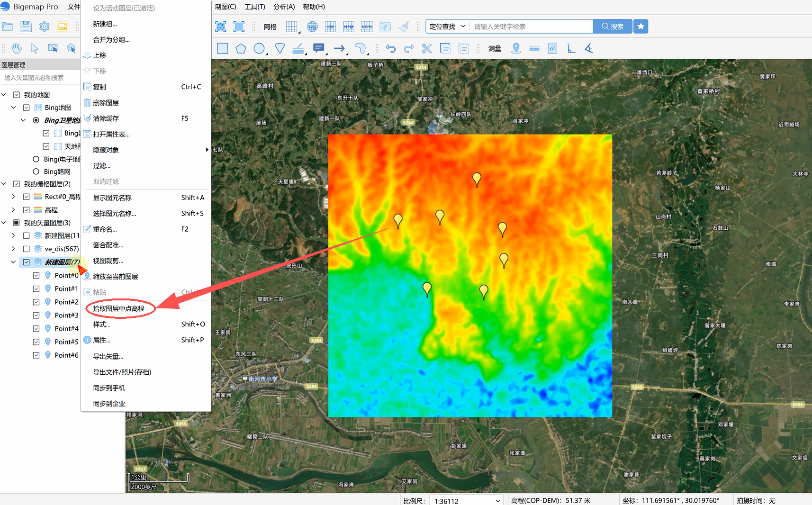Select the draw circle tool
Screen dimensions: 812x505
(259, 48)
